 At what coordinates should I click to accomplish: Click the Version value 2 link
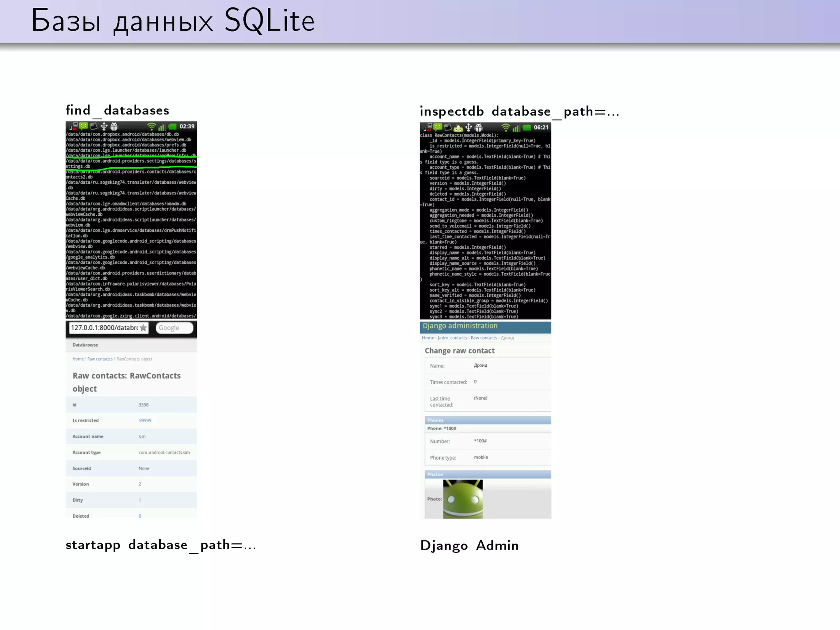[x=140, y=484]
